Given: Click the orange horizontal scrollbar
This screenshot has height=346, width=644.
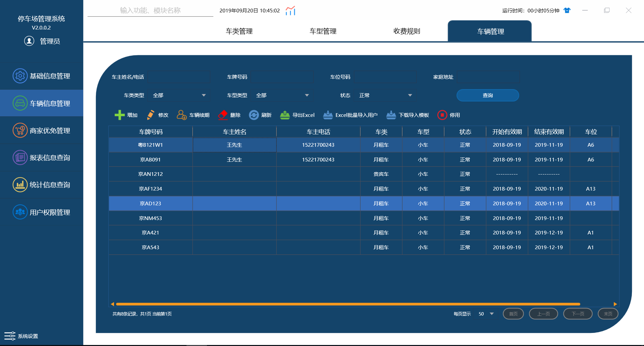Looking at the screenshot, I should coord(348,304).
